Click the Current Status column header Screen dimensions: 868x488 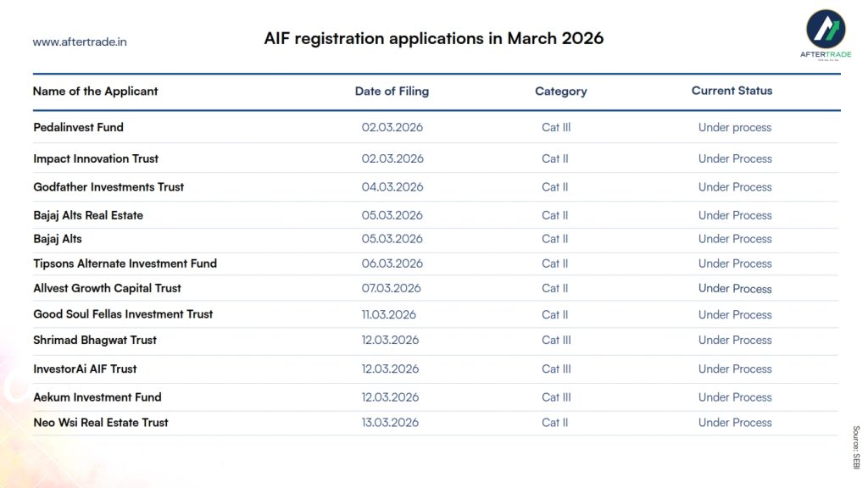732,91
